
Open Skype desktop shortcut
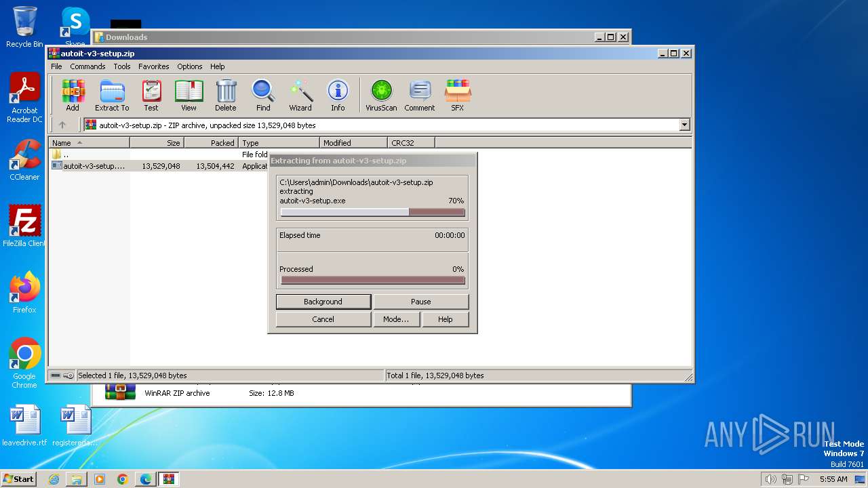tap(75, 27)
